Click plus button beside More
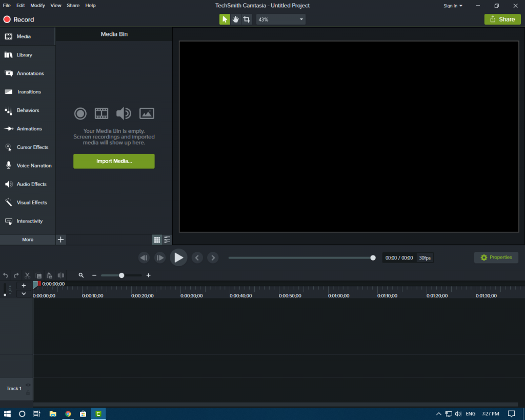525x420 pixels. click(x=60, y=239)
